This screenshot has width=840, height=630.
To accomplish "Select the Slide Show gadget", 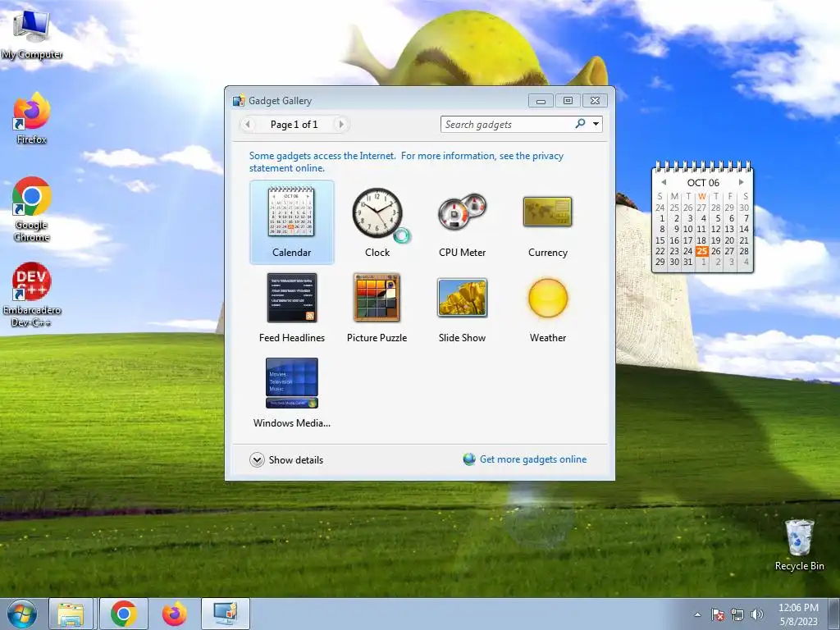I will click(x=462, y=308).
